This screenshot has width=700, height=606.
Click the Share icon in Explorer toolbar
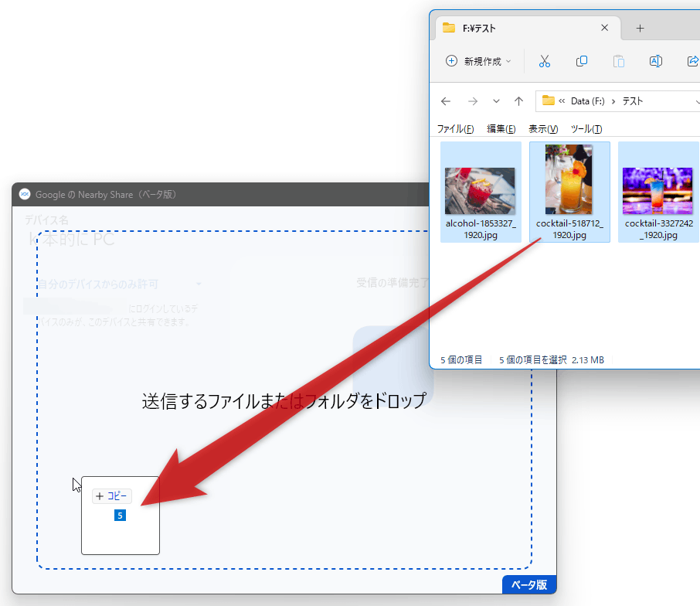[693, 61]
